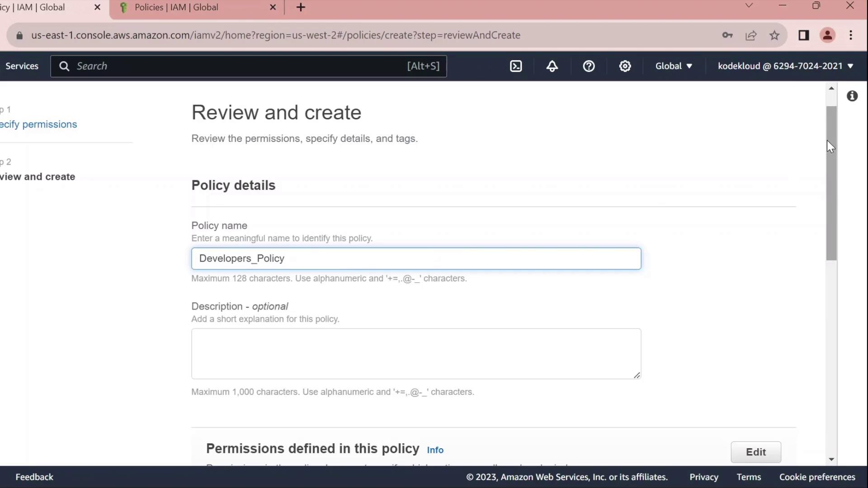The width and height of the screenshot is (868, 488).
Task: Open browser side panel icon
Action: [x=803, y=35]
